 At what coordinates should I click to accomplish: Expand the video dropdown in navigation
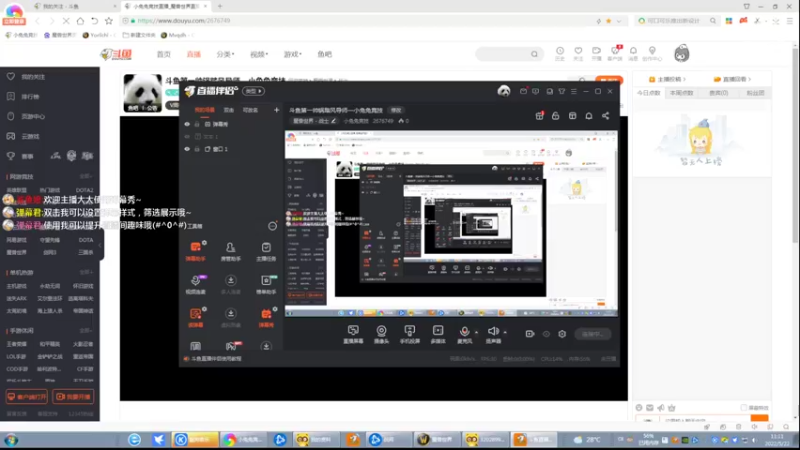259,54
